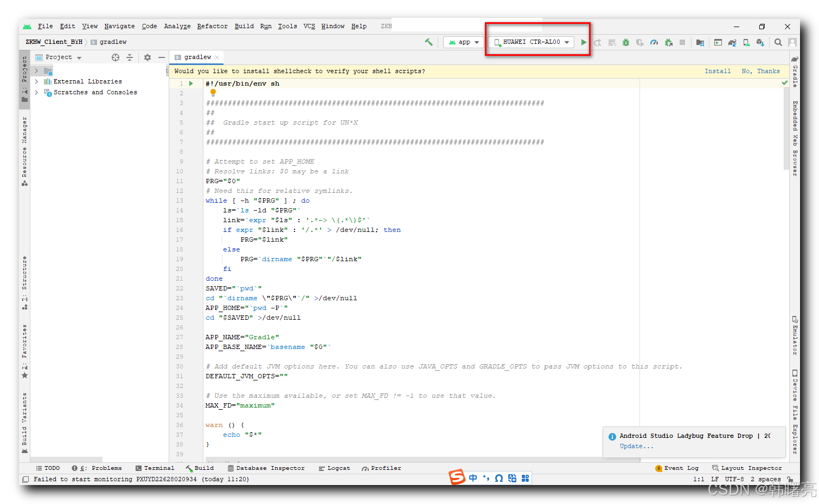Open the AVD Manager device icon
This screenshot has width=819, height=504.
tap(746, 42)
